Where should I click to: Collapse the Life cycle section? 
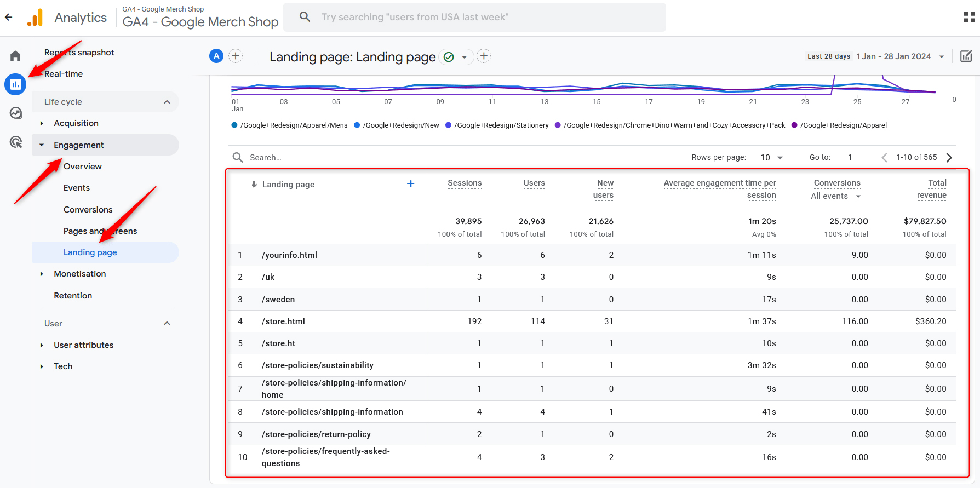[167, 102]
